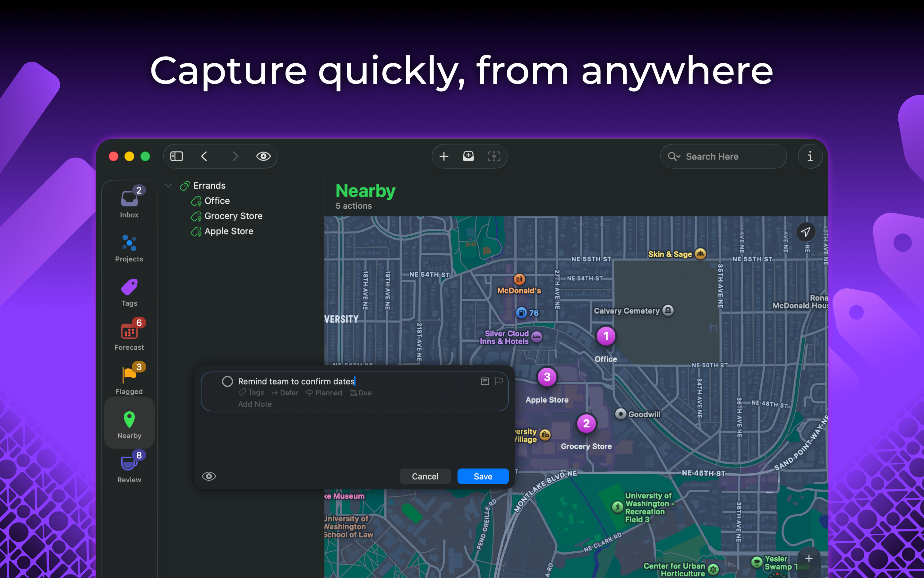Open the Tags perspective
The height and width of the screenshot is (578, 924).
(x=129, y=292)
